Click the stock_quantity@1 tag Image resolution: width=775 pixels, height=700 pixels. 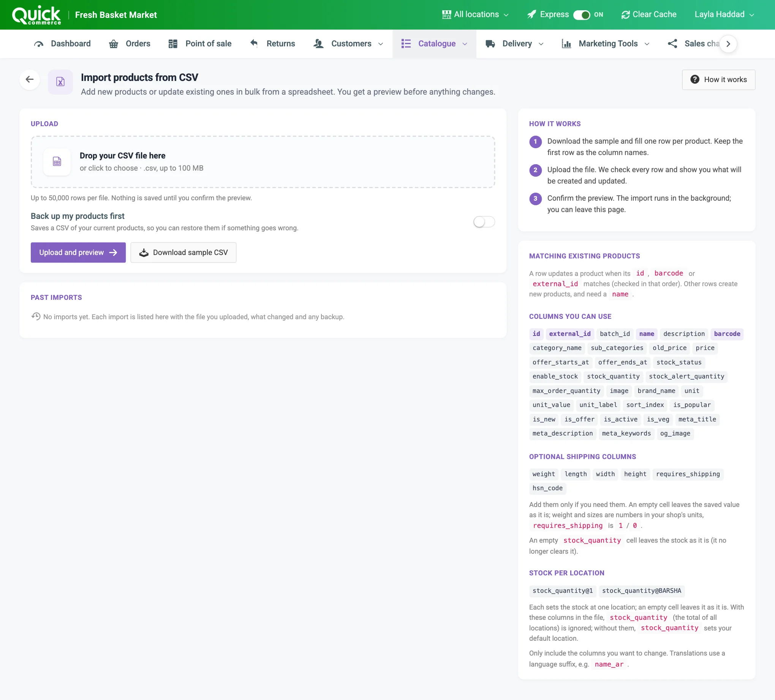point(562,591)
